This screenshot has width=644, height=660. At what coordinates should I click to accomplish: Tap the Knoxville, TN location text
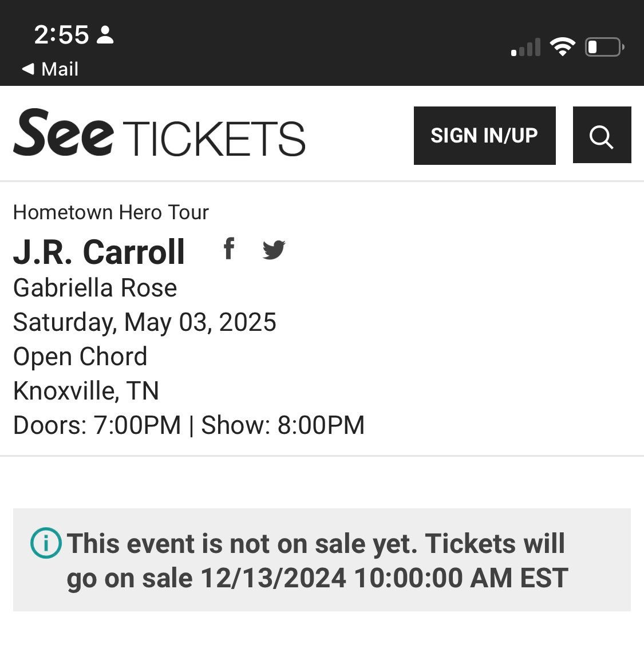86,390
